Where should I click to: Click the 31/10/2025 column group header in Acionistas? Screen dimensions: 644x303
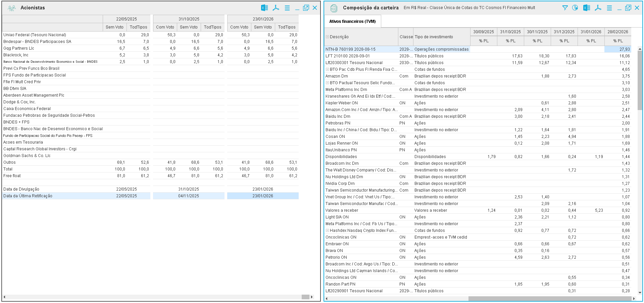coord(189,19)
